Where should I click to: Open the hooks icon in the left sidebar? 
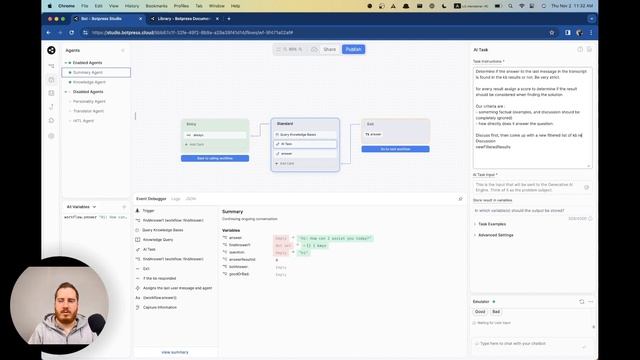tap(51, 107)
